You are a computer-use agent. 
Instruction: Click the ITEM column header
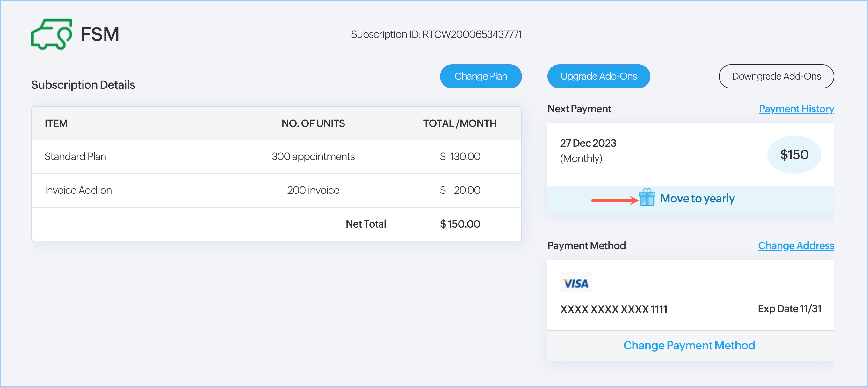[56, 123]
